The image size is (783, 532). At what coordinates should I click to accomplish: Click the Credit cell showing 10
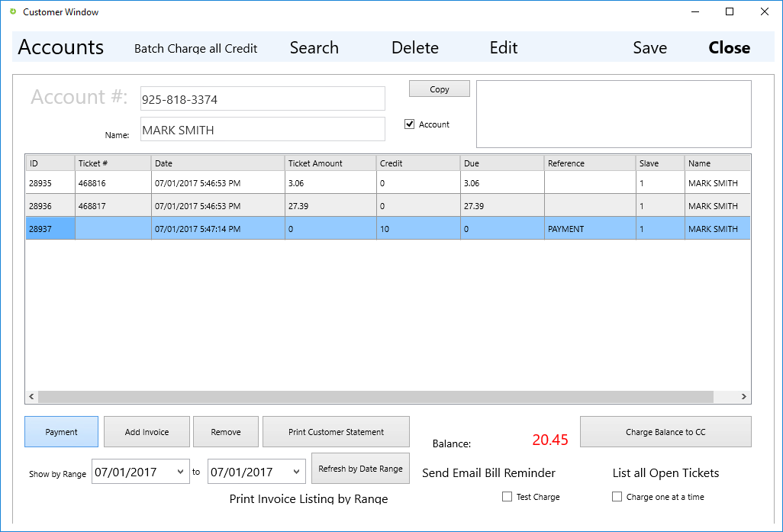click(x=418, y=229)
